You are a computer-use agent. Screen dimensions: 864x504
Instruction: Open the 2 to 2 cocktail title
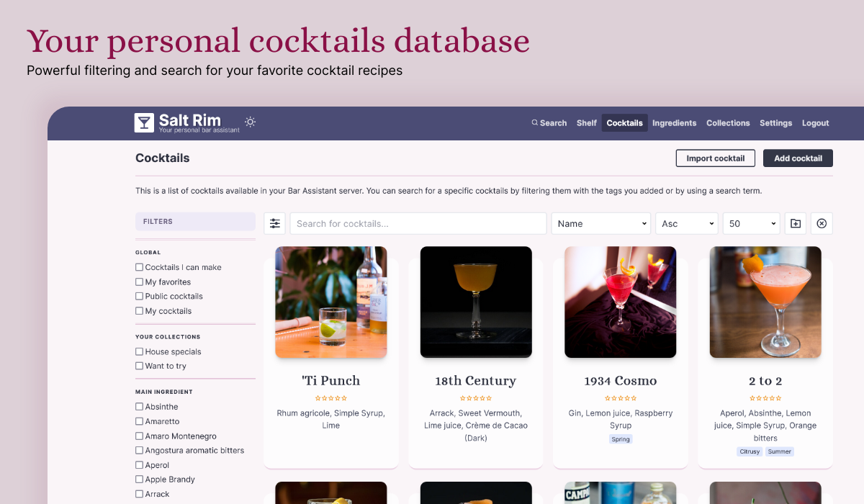tap(765, 381)
